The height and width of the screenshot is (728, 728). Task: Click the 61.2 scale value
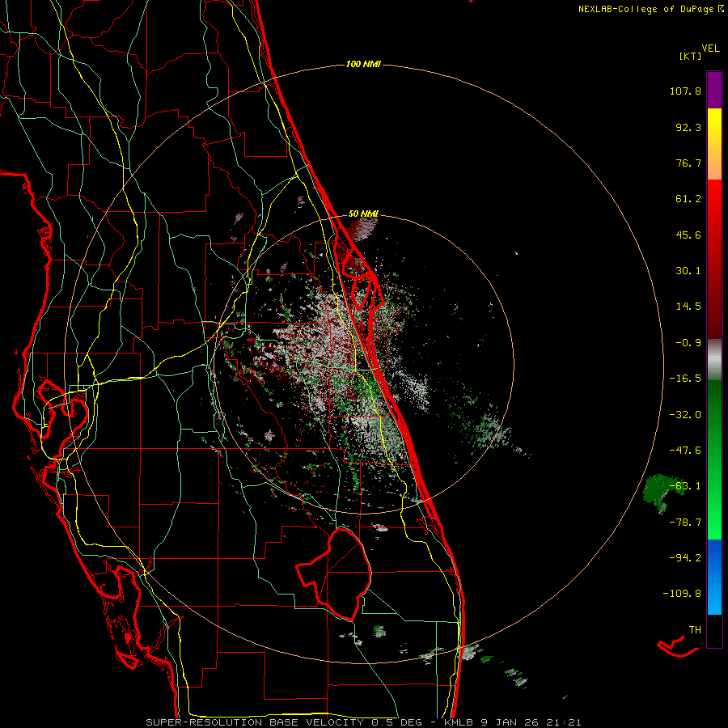688,199
